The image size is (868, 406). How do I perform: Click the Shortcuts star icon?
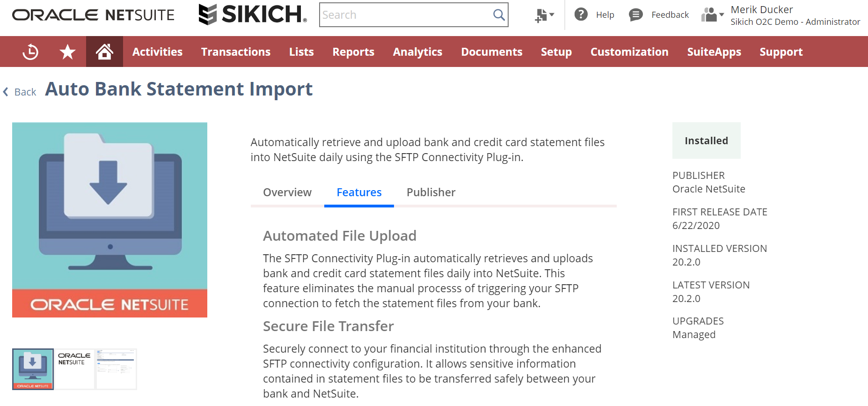[67, 52]
